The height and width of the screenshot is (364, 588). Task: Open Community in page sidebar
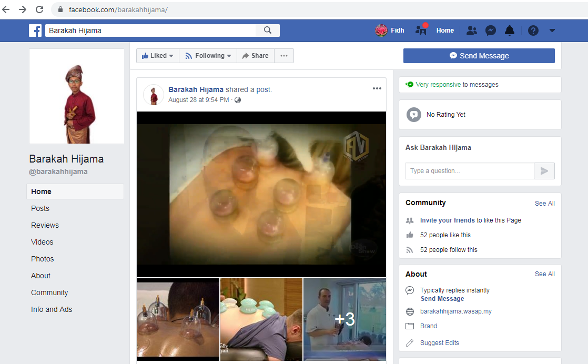click(49, 293)
